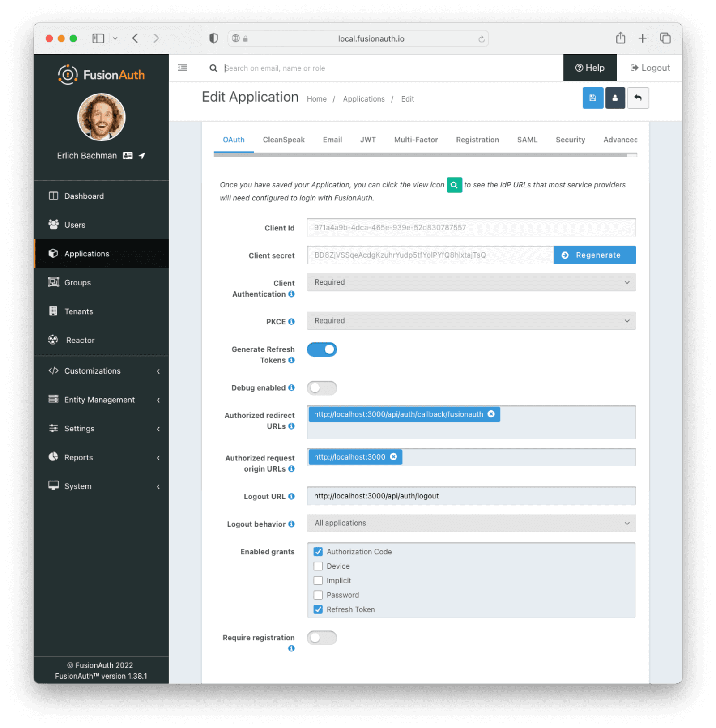
Task: Open Require registration info icon
Action: (291, 648)
